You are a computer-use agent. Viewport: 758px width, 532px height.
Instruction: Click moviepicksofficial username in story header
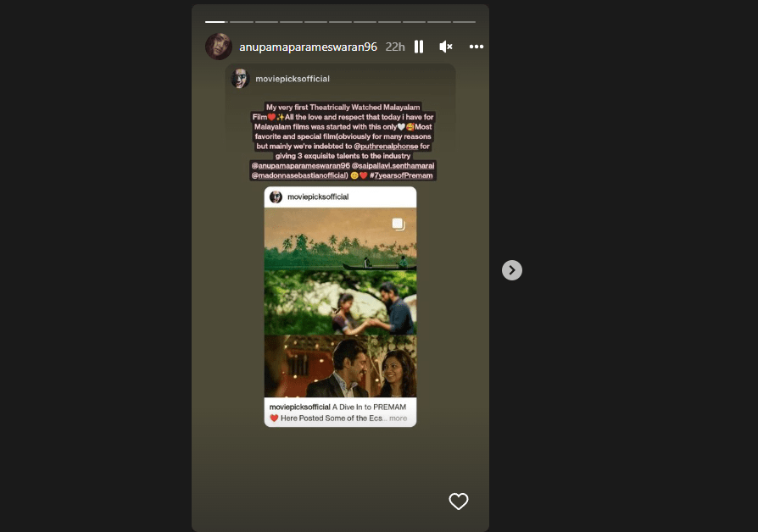pos(293,79)
